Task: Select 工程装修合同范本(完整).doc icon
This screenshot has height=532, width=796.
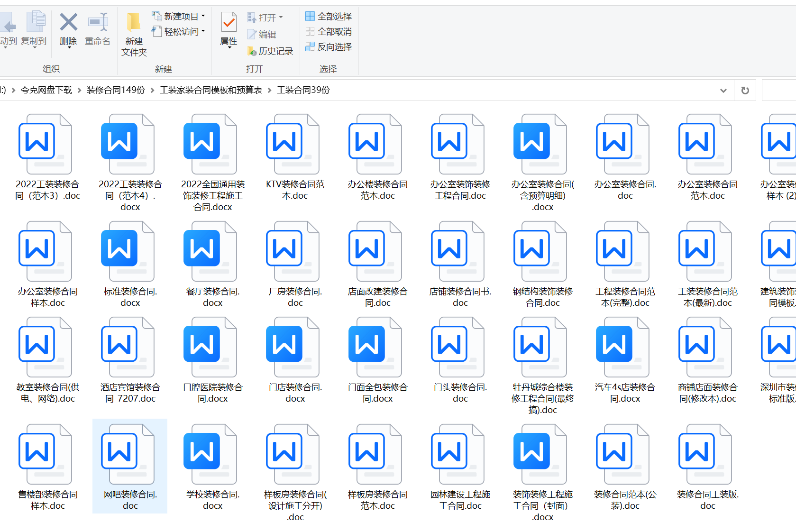Action: pos(622,251)
